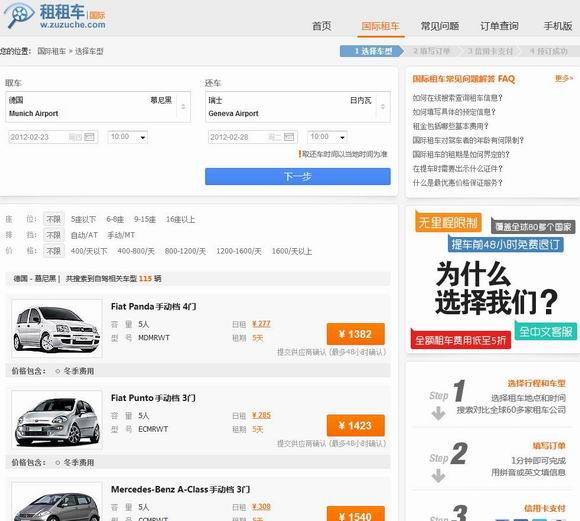Filter price by 400-800/天
The height and width of the screenshot is (521, 580).
(136, 251)
